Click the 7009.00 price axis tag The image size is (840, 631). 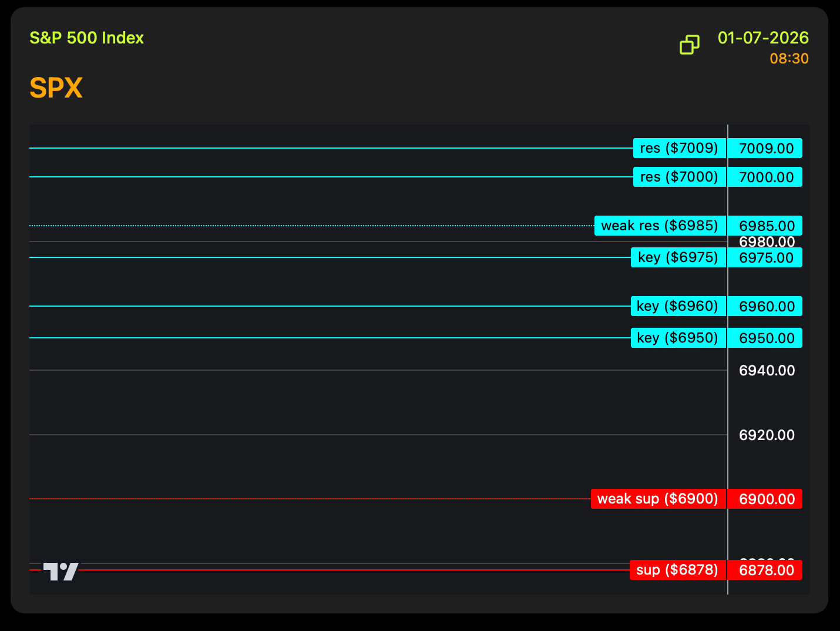pos(765,149)
